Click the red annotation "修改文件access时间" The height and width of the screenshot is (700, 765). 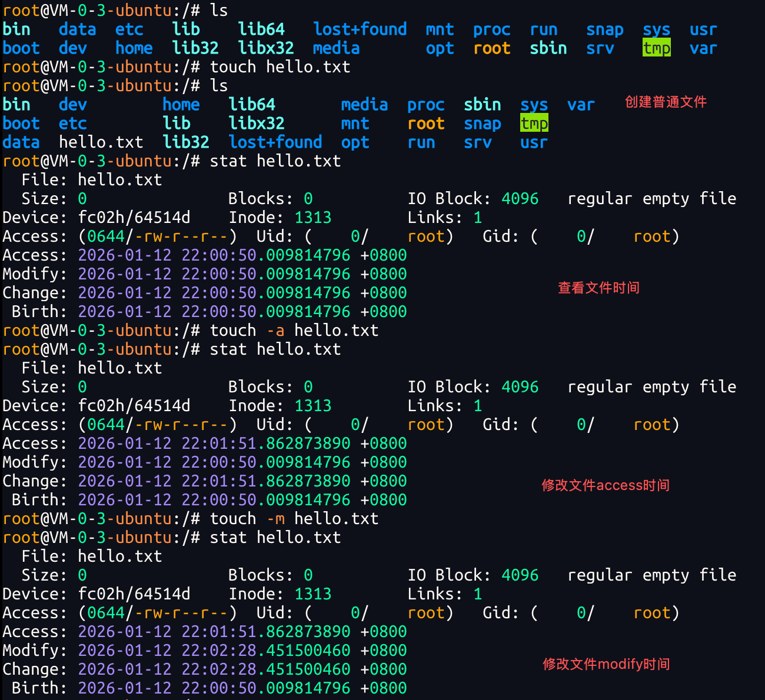pyautogui.click(x=606, y=485)
